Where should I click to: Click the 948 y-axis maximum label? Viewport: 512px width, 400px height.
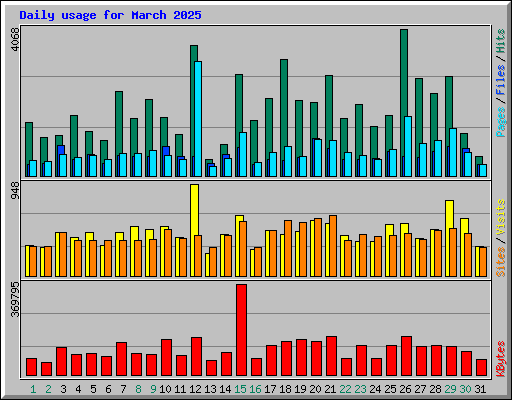point(15,191)
